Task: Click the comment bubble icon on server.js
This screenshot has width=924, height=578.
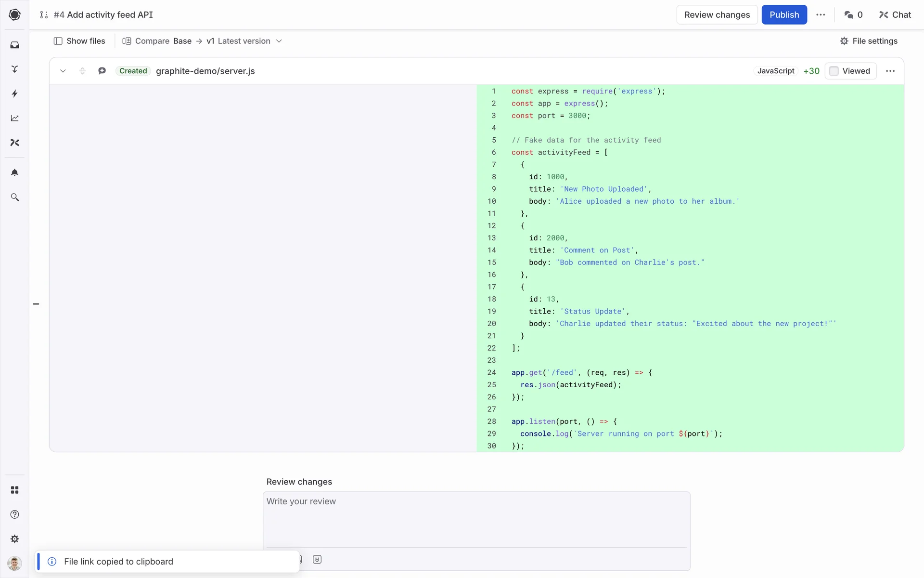Action: pyautogui.click(x=102, y=71)
